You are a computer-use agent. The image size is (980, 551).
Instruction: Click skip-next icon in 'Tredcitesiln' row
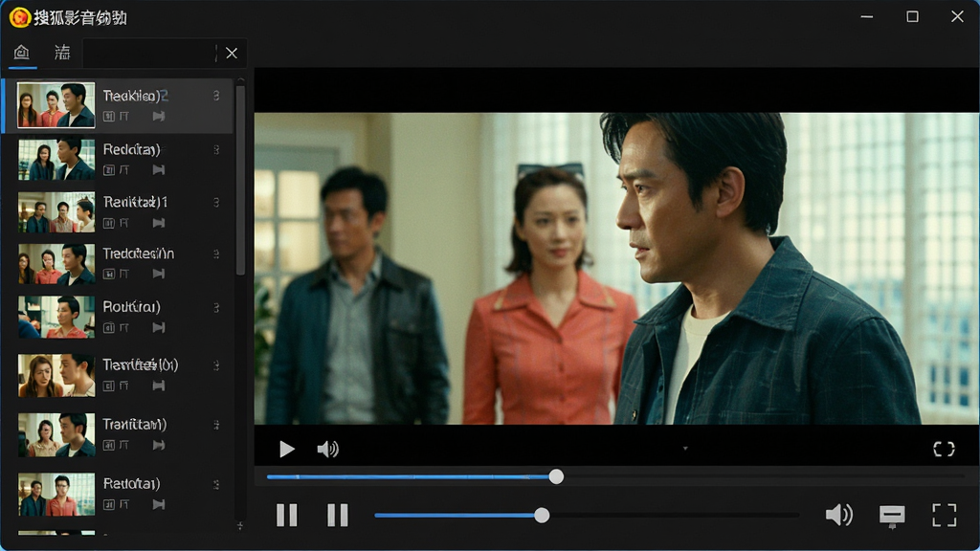point(159,274)
